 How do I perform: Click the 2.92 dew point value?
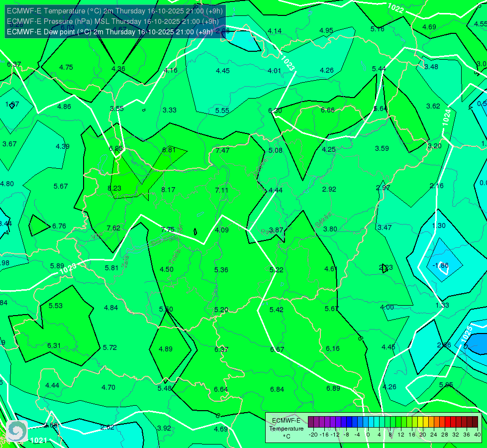[x=329, y=189]
